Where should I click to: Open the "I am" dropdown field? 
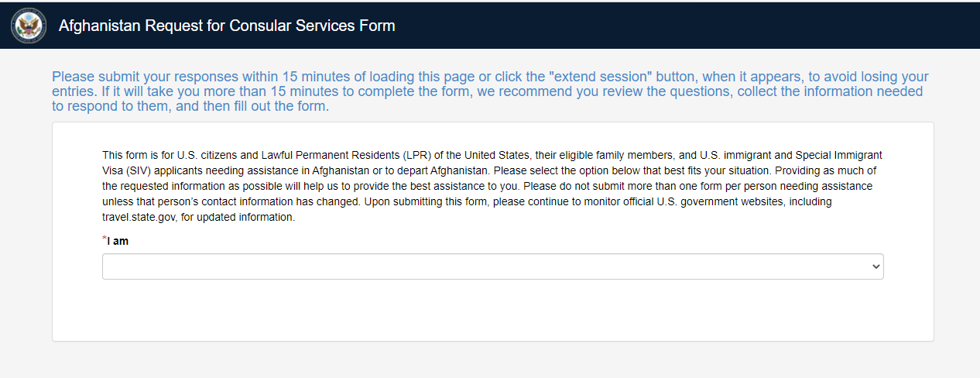492,266
